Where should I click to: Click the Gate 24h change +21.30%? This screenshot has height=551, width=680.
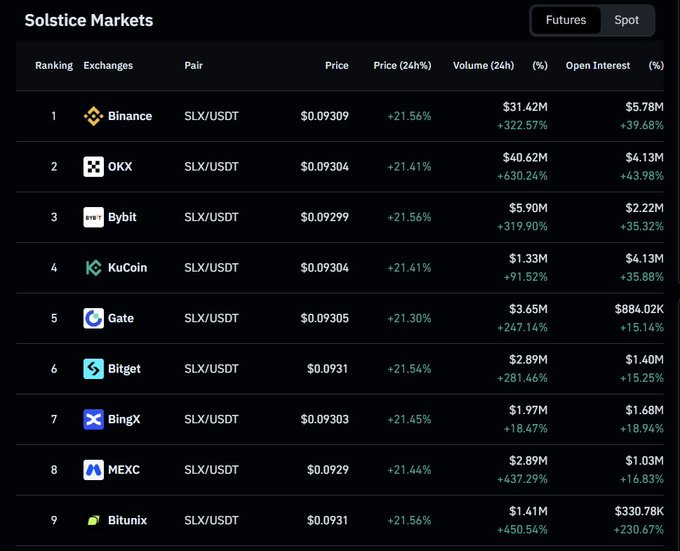409,318
